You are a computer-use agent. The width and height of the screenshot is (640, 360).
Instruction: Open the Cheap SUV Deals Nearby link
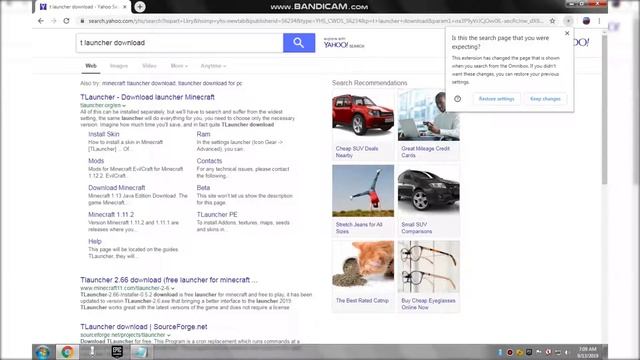pyautogui.click(x=357, y=152)
